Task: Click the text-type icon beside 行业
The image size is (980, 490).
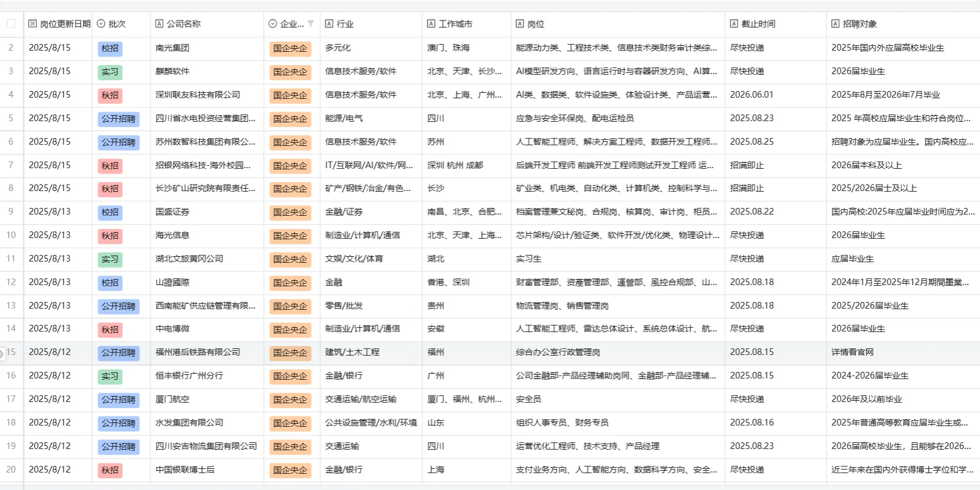Action: [x=329, y=24]
